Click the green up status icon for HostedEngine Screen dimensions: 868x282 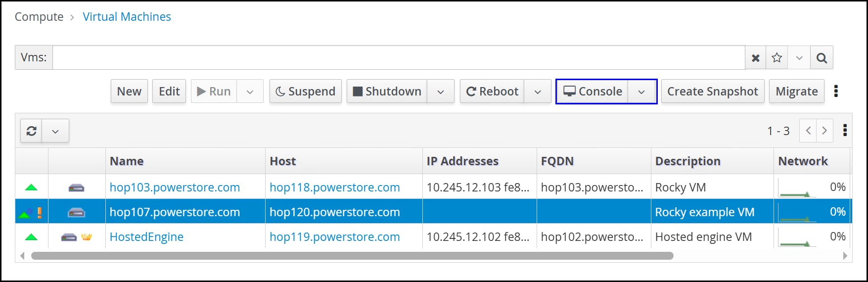[31, 237]
